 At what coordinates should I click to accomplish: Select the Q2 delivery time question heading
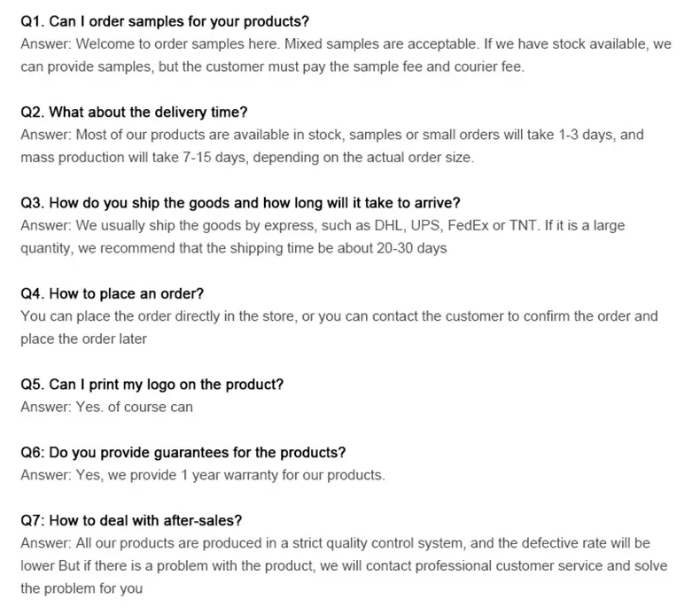pos(134,113)
